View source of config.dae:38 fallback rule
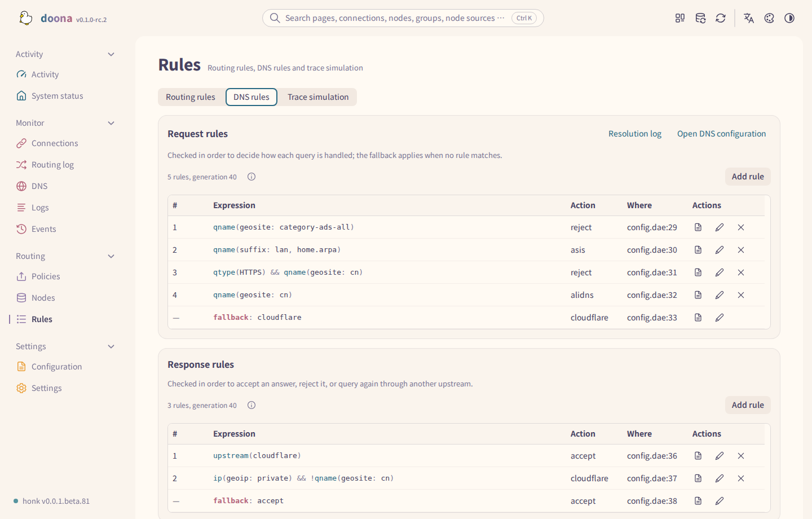This screenshot has height=519, width=812. coord(698,501)
